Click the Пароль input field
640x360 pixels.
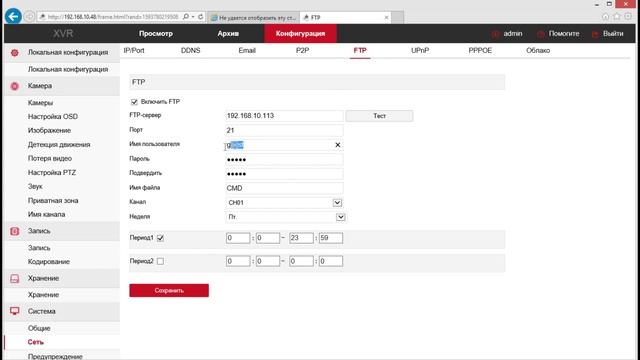click(x=284, y=160)
